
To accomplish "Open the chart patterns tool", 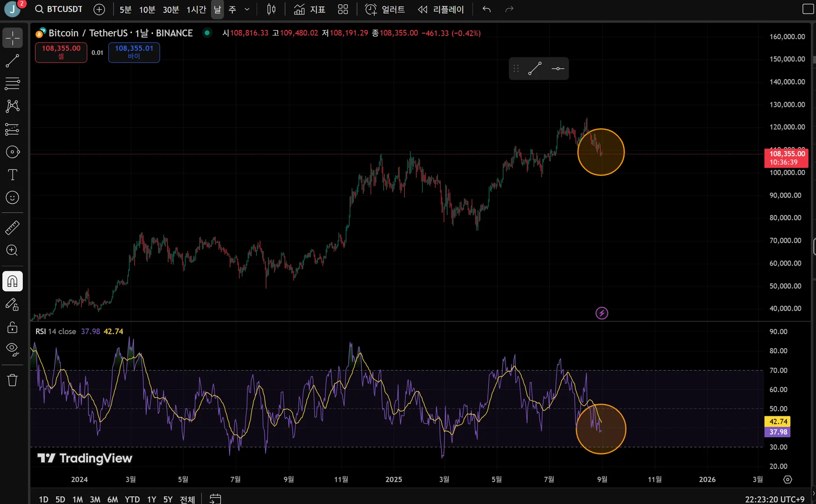I will click(13, 106).
